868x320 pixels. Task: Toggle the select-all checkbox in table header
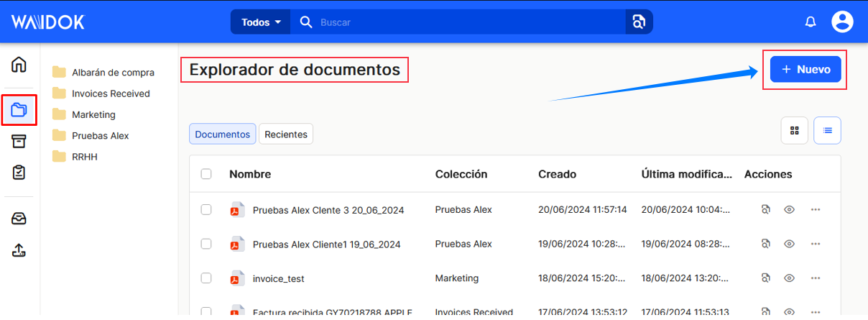206,174
